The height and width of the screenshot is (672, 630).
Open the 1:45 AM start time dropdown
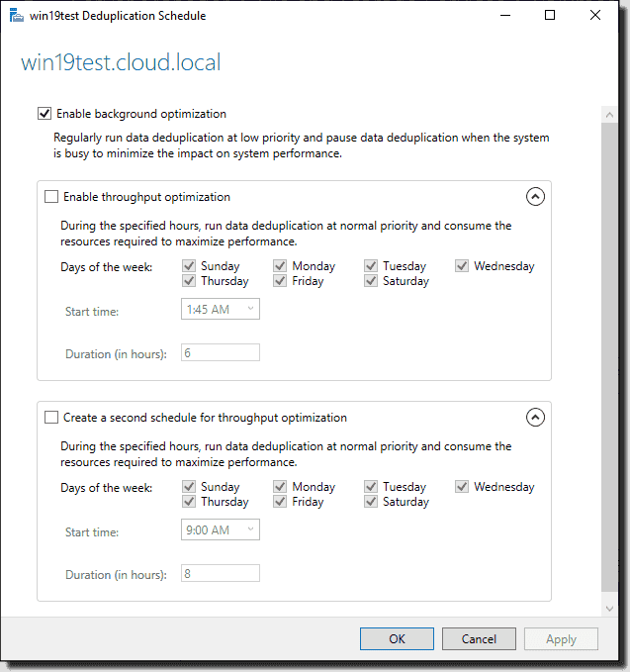coord(221,309)
